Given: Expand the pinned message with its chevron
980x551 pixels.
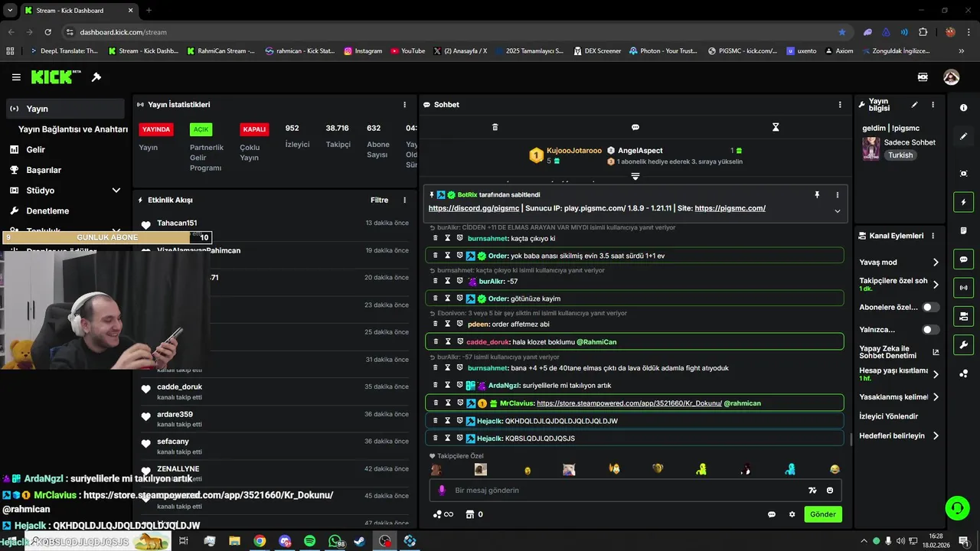Looking at the screenshot, I should [837, 211].
